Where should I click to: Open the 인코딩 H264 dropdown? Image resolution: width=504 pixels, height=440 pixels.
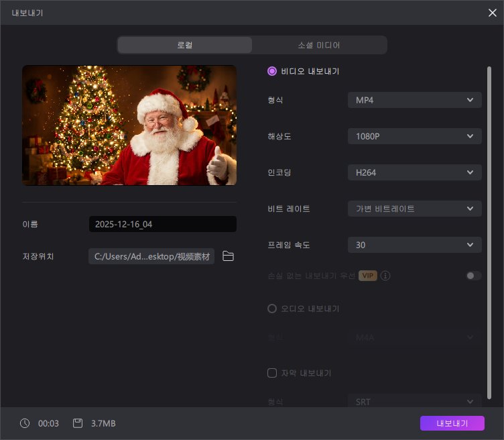click(414, 172)
